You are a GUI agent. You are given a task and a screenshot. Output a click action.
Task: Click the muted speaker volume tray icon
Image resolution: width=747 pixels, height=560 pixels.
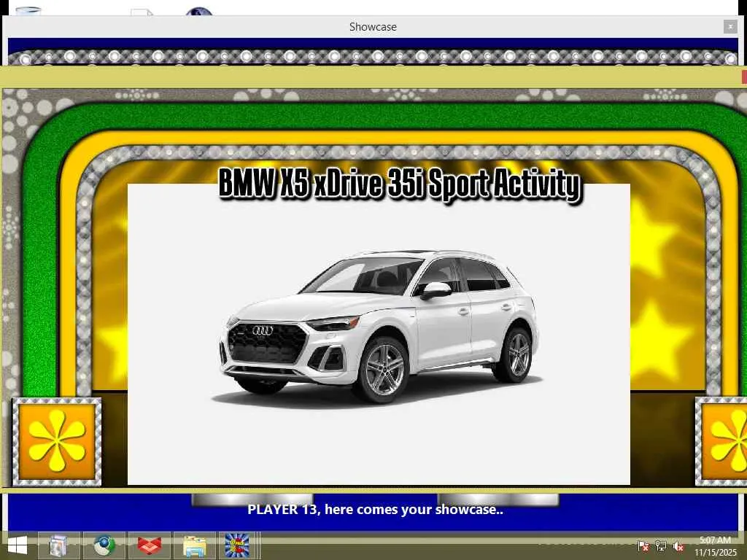click(678, 546)
